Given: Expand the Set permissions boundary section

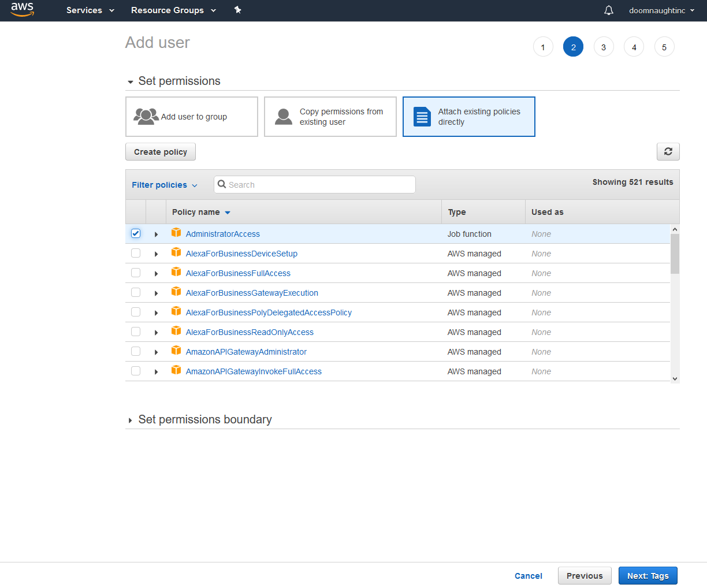Looking at the screenshot, I should coord(131,420).
